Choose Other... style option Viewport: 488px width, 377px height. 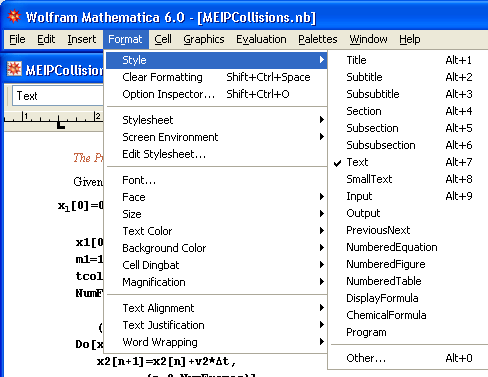click(409, 358)
